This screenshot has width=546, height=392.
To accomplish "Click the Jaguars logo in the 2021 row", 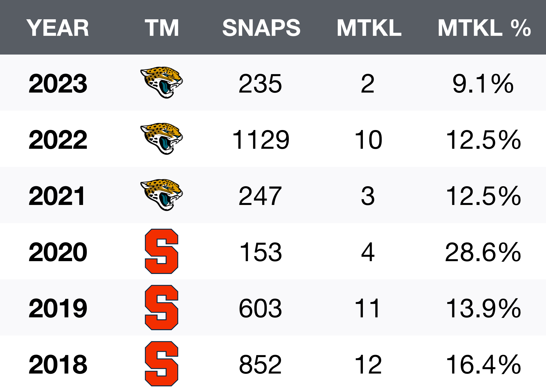I will (x=162, y=195).
